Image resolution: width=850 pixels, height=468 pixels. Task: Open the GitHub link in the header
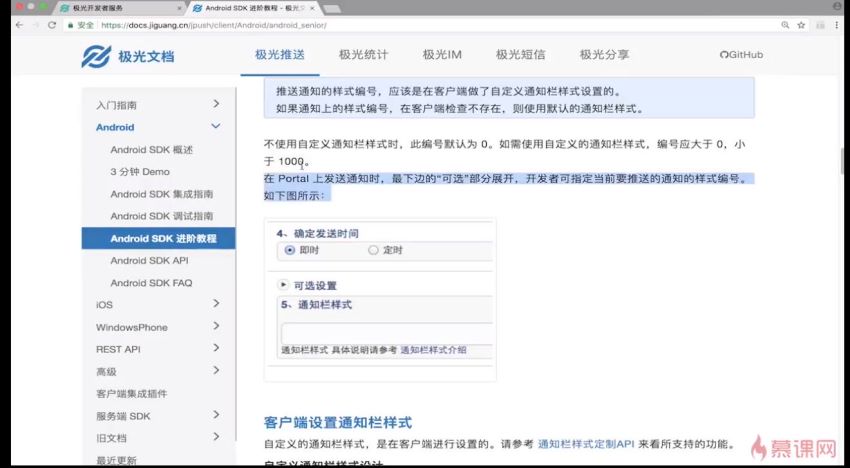tap(741, 55)
